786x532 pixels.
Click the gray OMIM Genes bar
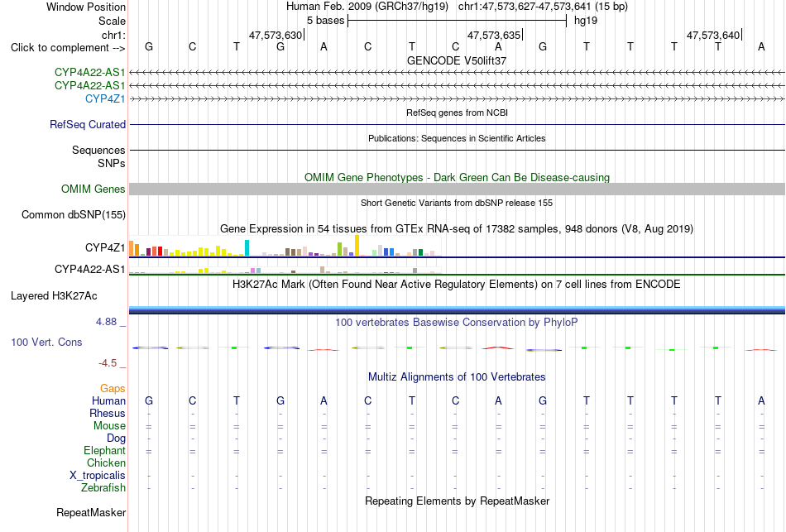click(458, 189)
